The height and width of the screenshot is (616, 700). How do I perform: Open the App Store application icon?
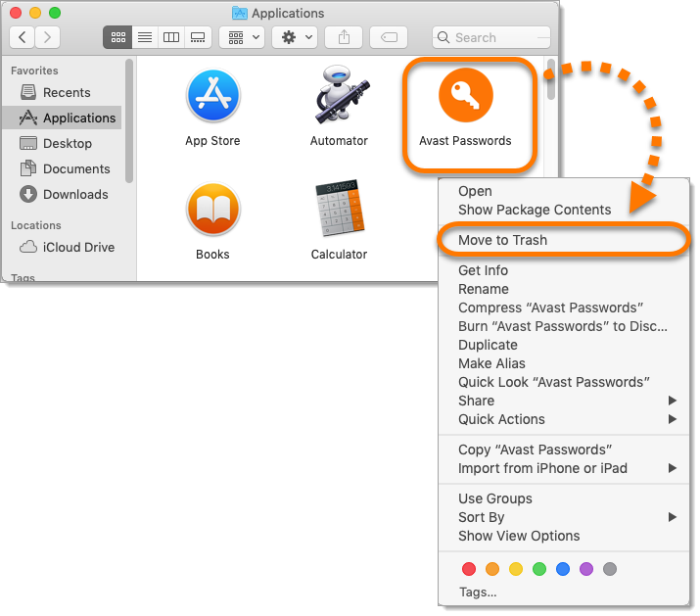[x=213, y=95]
